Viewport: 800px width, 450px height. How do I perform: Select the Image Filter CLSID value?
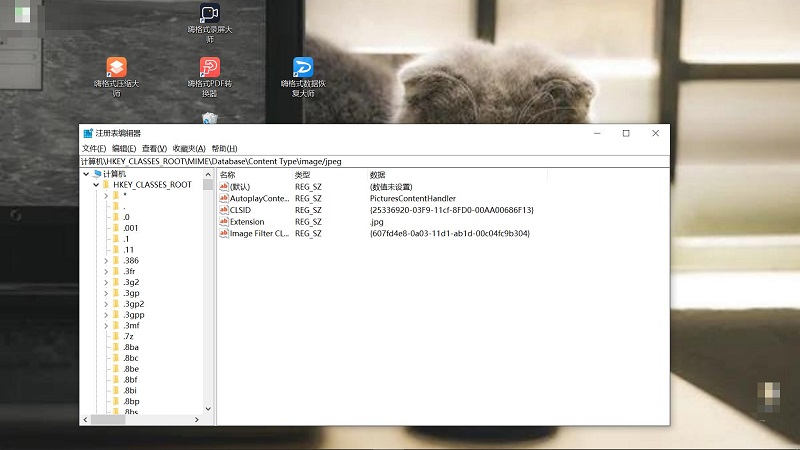click(258, 234)
